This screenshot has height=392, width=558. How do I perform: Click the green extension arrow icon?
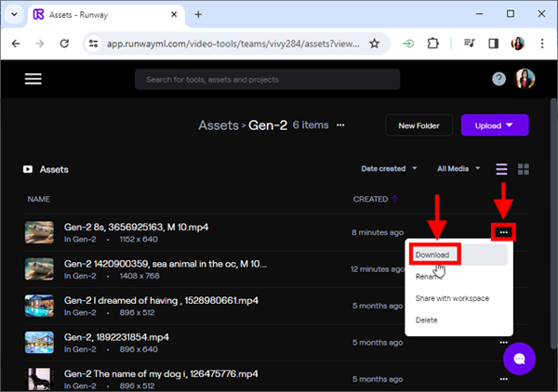[408, 44]
